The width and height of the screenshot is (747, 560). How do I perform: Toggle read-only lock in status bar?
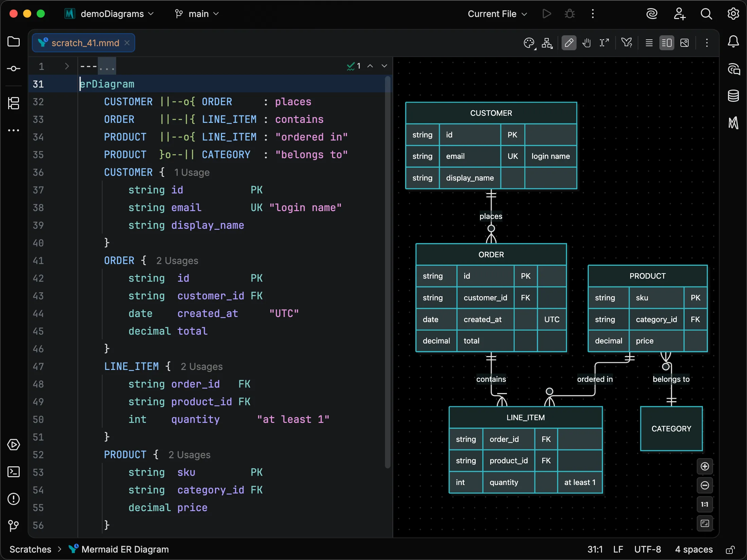pyautogui.click(x=730, y=550)
